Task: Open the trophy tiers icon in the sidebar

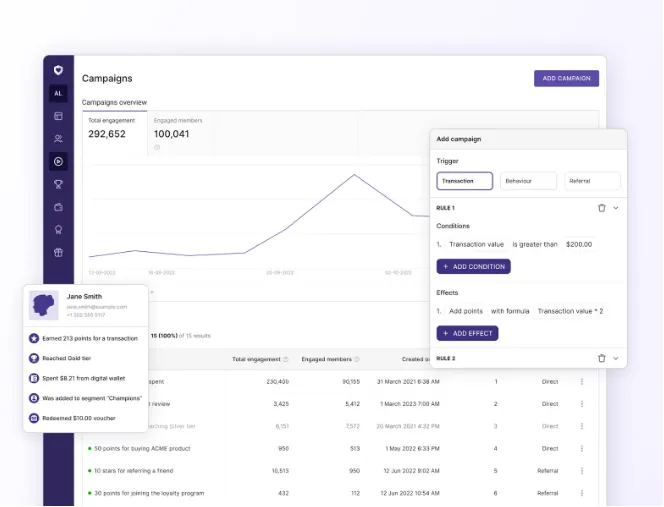Action: tap(58, 184)
